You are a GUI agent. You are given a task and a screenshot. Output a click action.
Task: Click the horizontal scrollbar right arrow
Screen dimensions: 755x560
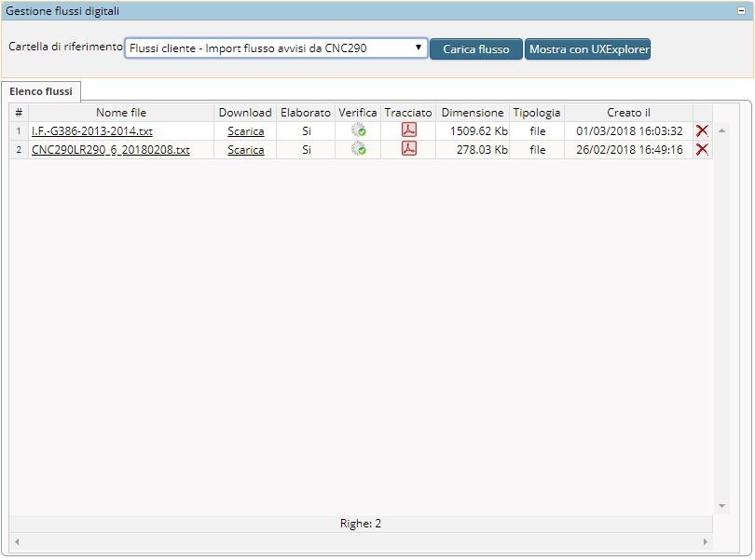(x=705, y=541)
